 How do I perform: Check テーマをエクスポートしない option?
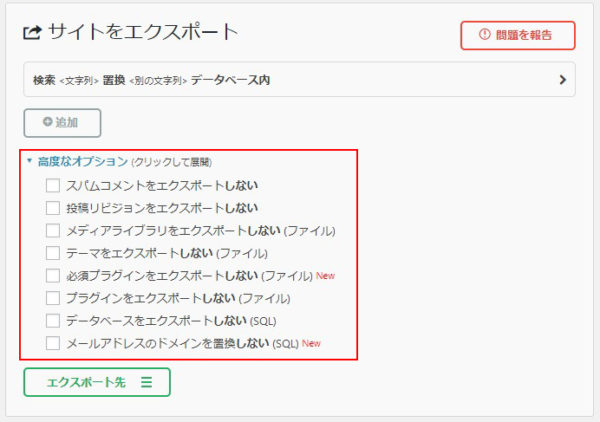[53, 253]
